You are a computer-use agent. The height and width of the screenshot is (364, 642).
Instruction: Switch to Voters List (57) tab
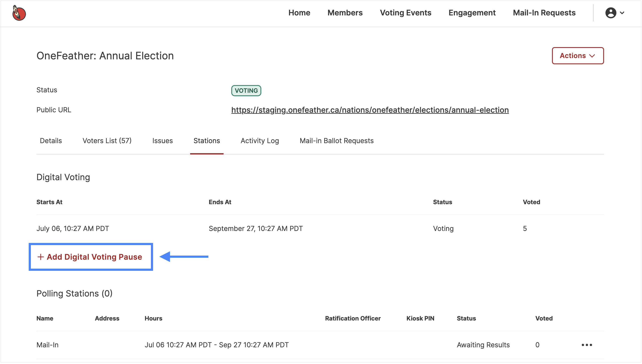[x=107, y=141]
